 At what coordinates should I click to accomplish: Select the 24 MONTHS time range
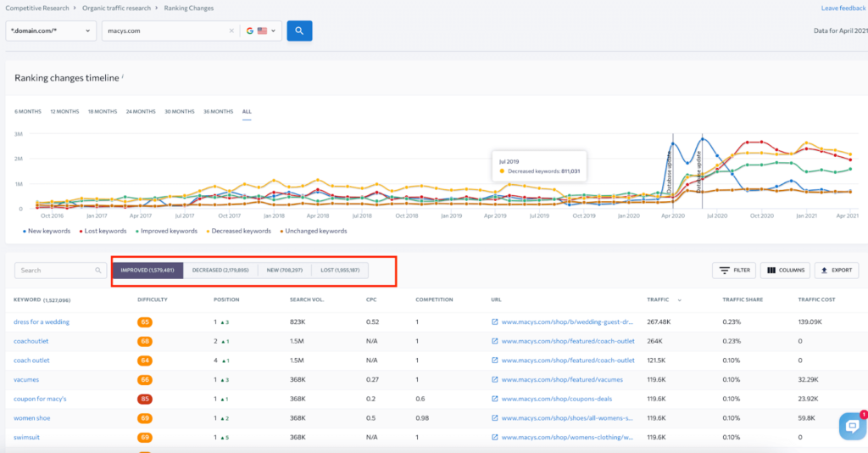tap(141, 111)
